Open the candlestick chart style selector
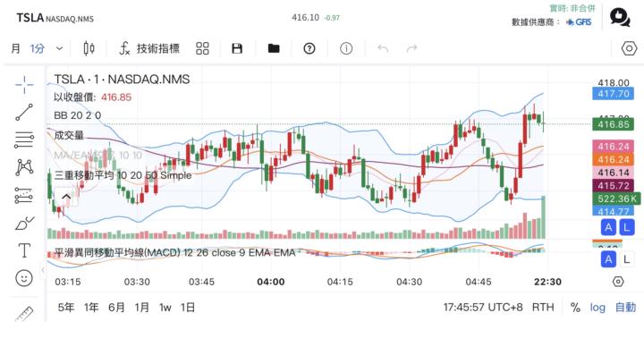Viewport: 644px width, 338px height. click(x=89, y=48)
